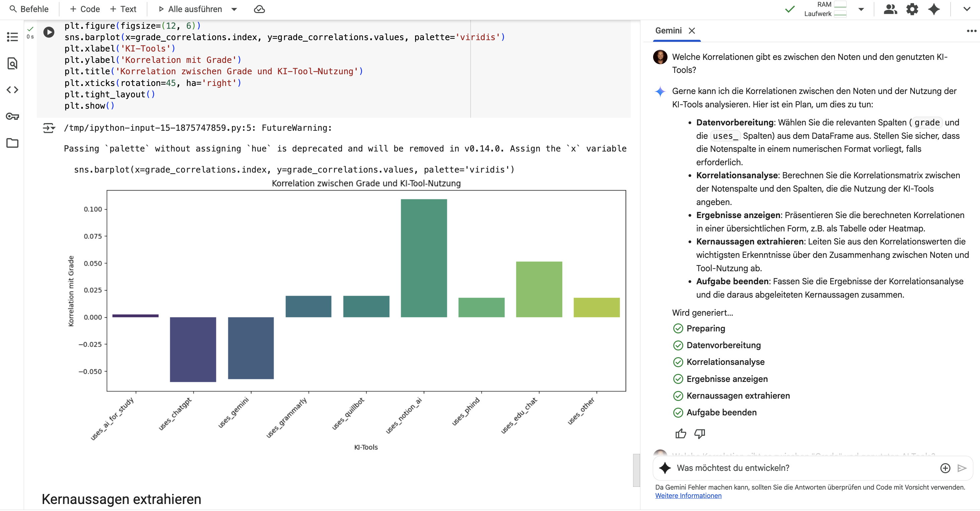Open the settings gear icon

pyautogui.click(x=912, y=9)
